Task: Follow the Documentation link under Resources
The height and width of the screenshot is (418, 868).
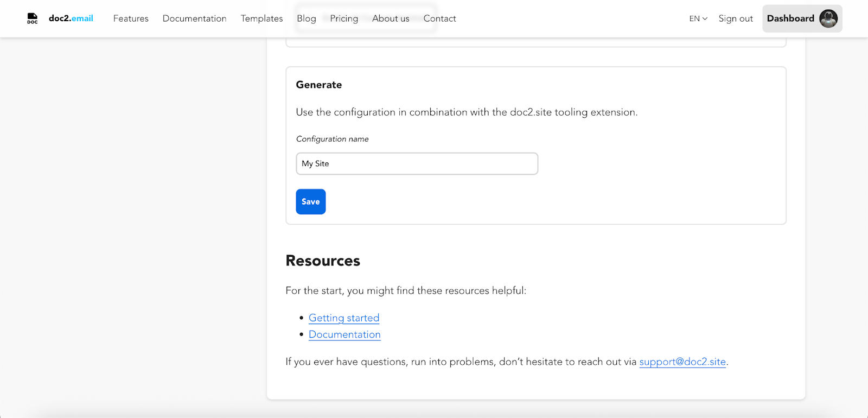Action: pyautogui.click(x=344, y=334)
